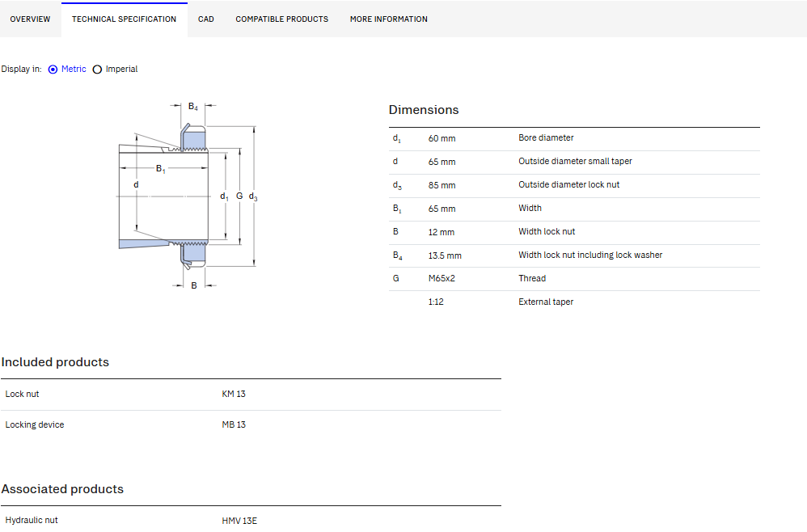Click the KM 13 lock nut entry
807x532 pixels.
(234, 394)
